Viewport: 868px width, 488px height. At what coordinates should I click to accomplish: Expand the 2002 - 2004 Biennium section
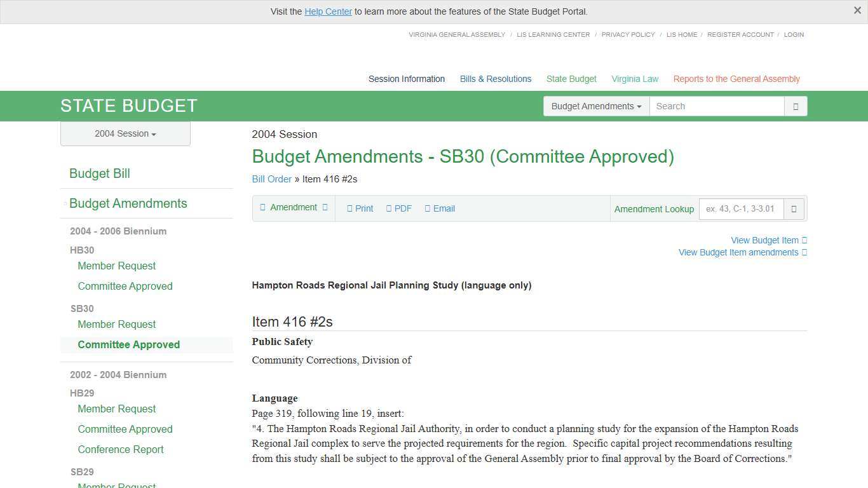[118, 375]
